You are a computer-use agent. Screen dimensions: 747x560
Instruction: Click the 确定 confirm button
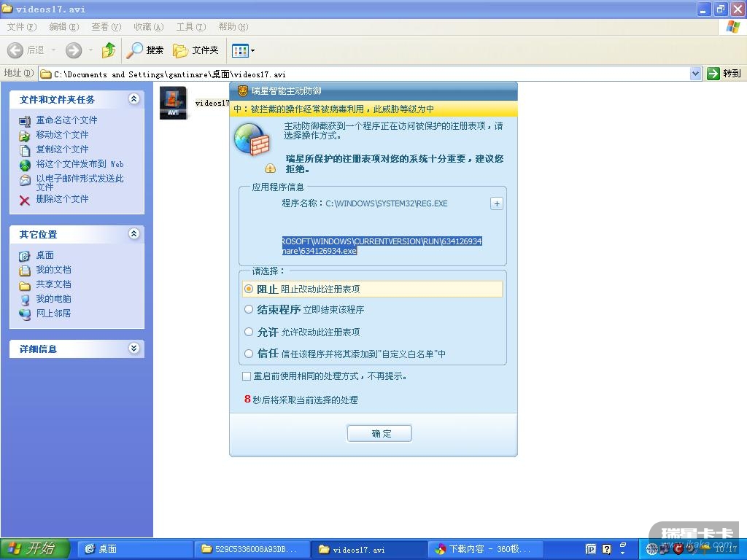[x=379, y=433]
